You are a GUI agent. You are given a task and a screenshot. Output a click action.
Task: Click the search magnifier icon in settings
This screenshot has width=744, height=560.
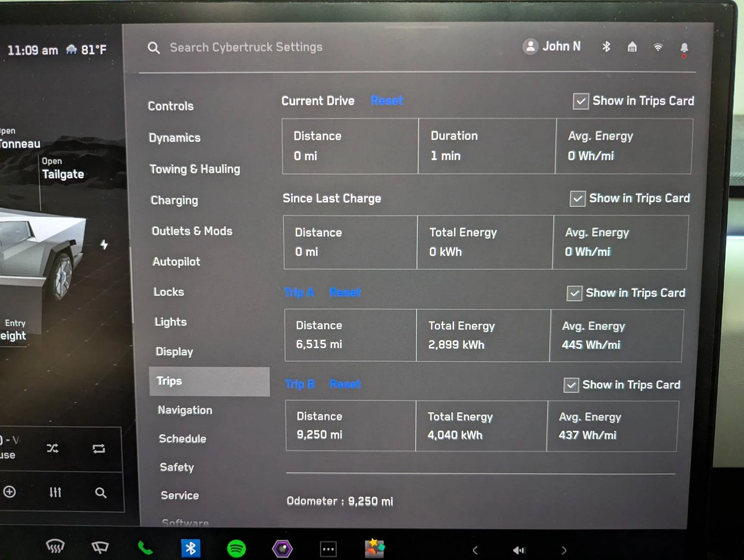coord(154,48)
